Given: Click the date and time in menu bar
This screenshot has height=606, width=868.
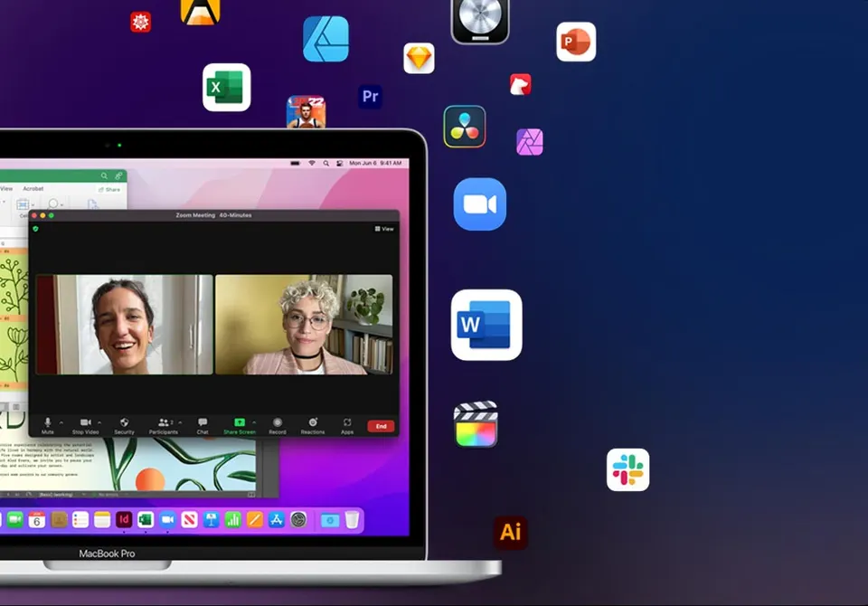Looking at the screenshot, I should click(375, 163).
